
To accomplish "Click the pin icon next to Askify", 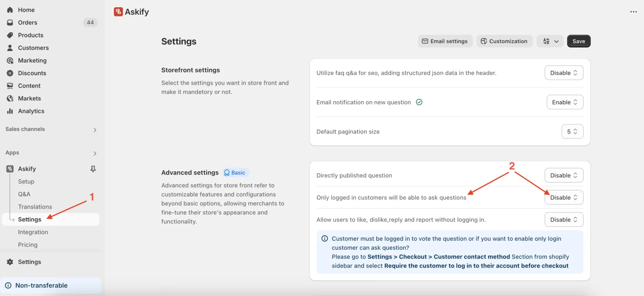I will [93, 169].
